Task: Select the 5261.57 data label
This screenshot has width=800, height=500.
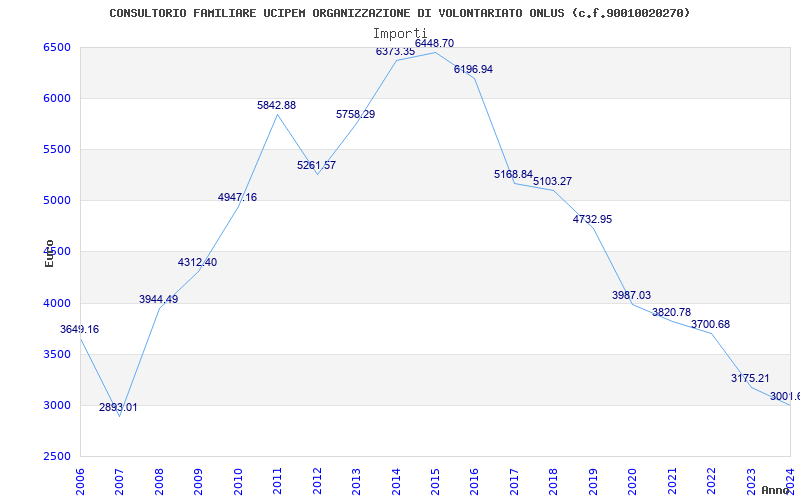Action: 316,165
